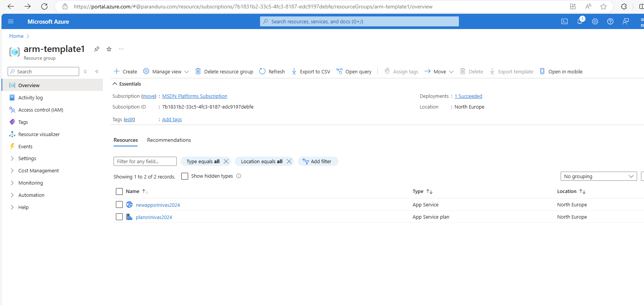Sort resources by Type column arrows
The height and width of the screenshot is (305, 644).
pyautogui.click(x=429, y=191)
